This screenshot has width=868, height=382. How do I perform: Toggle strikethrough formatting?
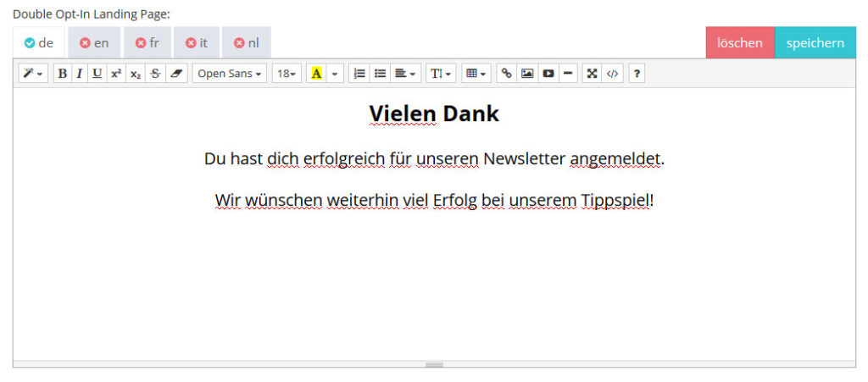154,74
